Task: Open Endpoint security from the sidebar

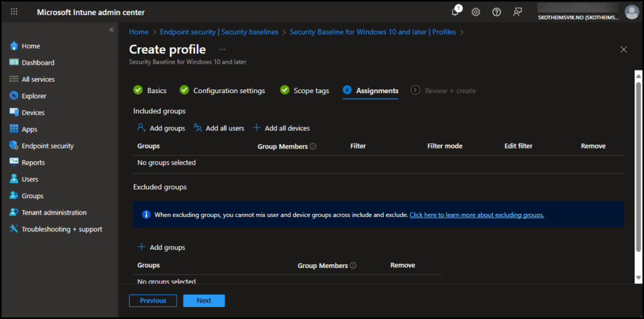Action: (x=48, y=146)
